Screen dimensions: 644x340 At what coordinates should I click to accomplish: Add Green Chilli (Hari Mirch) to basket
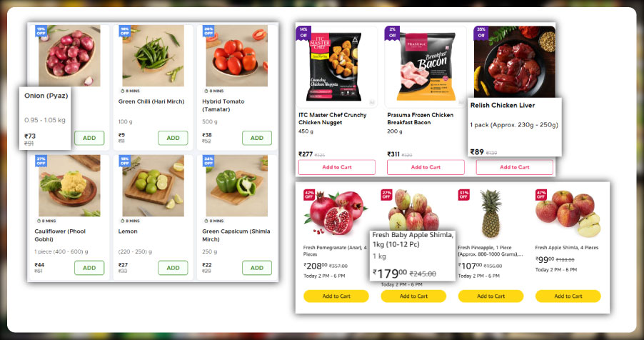click(x=173, y=138)
